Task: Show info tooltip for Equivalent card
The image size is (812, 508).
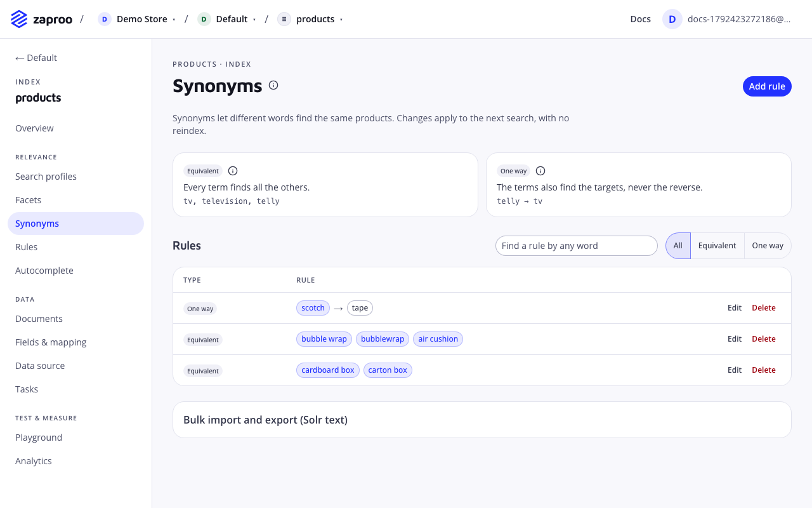Action: tap(233, 171)
